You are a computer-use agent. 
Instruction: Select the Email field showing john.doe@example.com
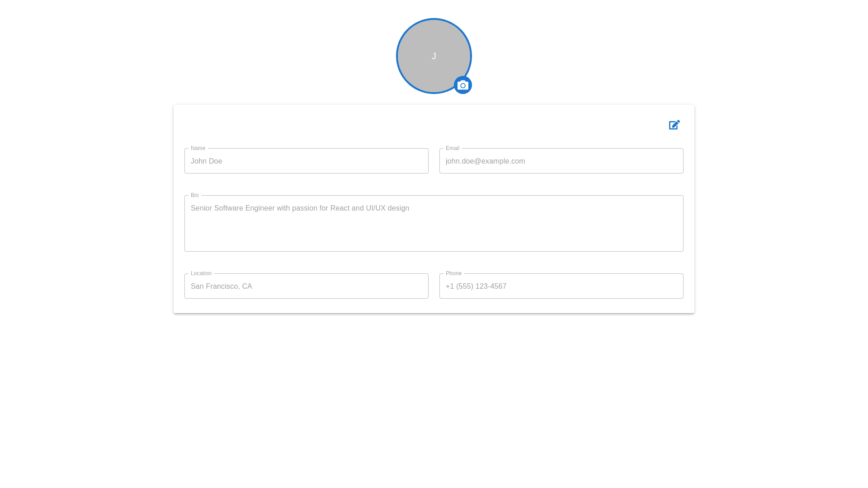tap(561, 161)
